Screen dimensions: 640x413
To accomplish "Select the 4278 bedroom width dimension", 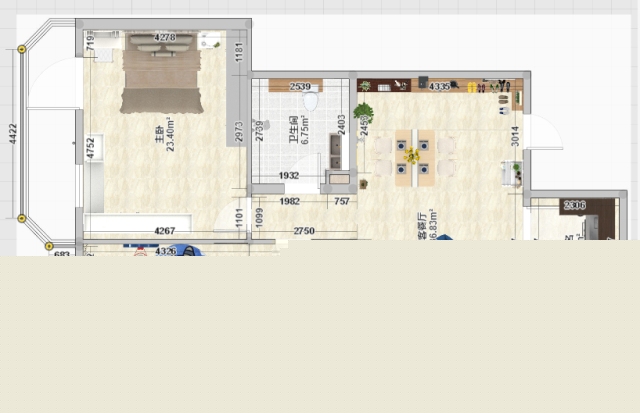I will [x=165, y=37].
